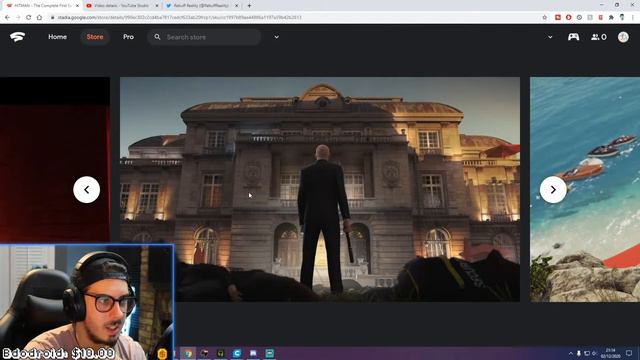Go forward in browser history
Image resolution: width=640 pixels, height=360 pixels.
pos(18,18)
